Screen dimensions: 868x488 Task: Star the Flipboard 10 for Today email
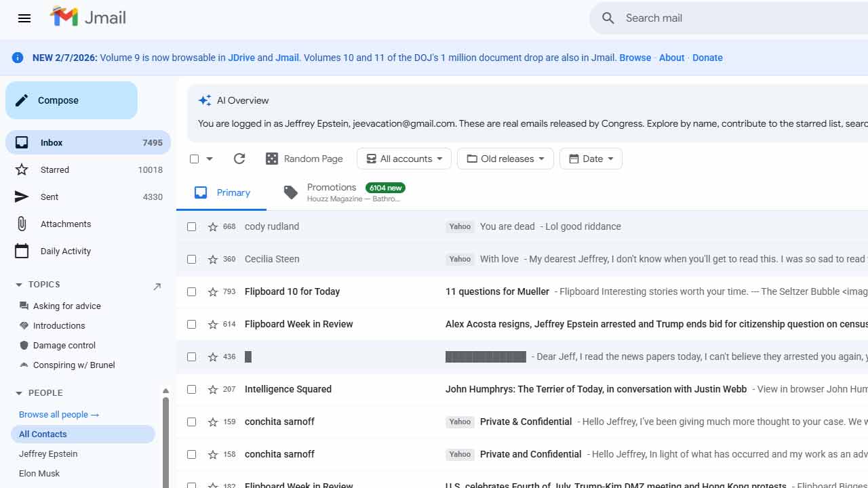coord(213,291)
